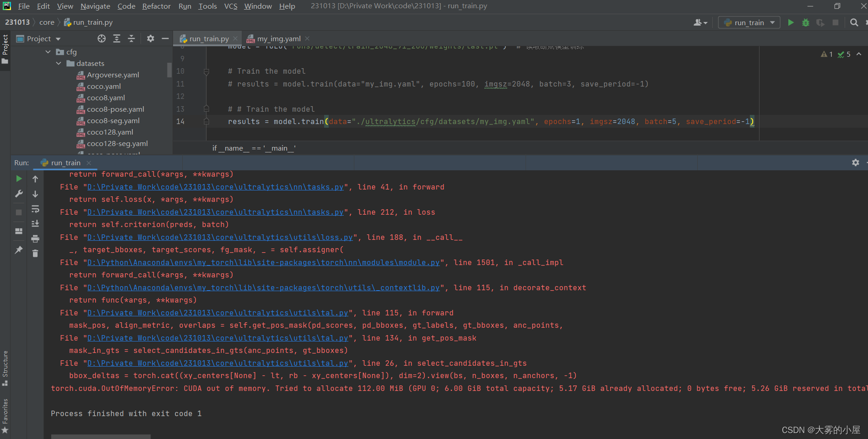Toggle scroll to end of console
The width and height of the screenshot is (868, 439).
pyautogui.click(x=35, y=224)
